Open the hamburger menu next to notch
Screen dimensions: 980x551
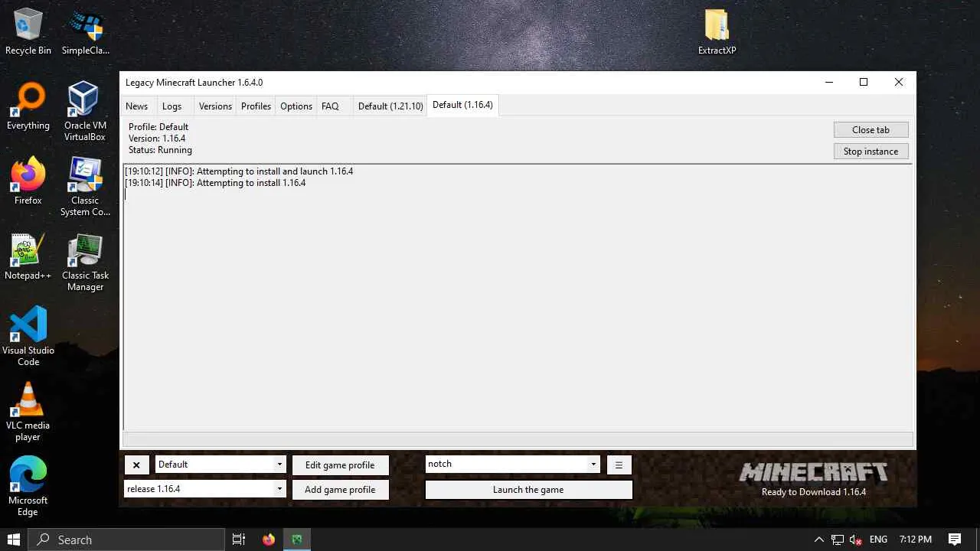[619, 465]
